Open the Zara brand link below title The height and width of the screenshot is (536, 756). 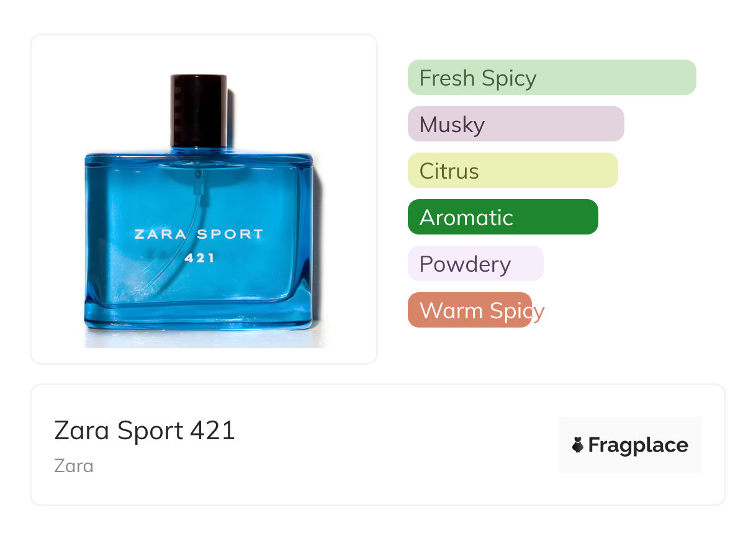tap(74, 465)
